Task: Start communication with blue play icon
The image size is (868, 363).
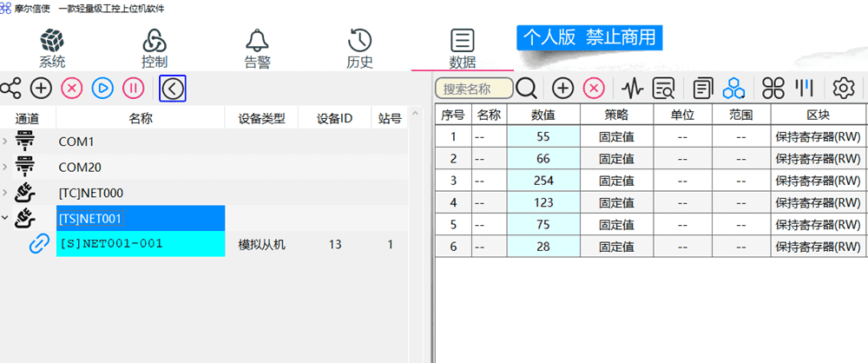Action: [102, 88]
